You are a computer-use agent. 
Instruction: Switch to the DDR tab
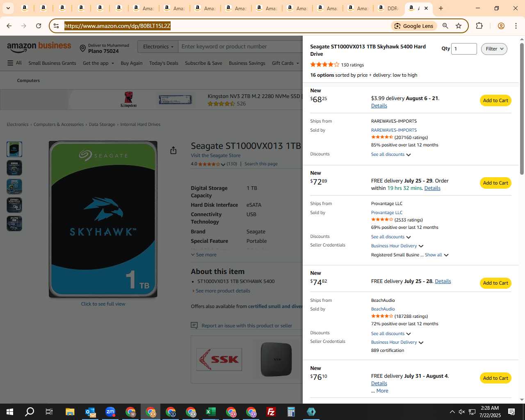click(x=388, y=8)
